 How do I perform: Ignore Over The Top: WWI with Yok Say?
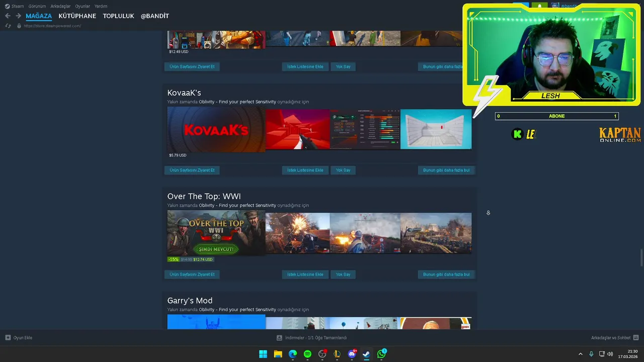click(343, 275)
